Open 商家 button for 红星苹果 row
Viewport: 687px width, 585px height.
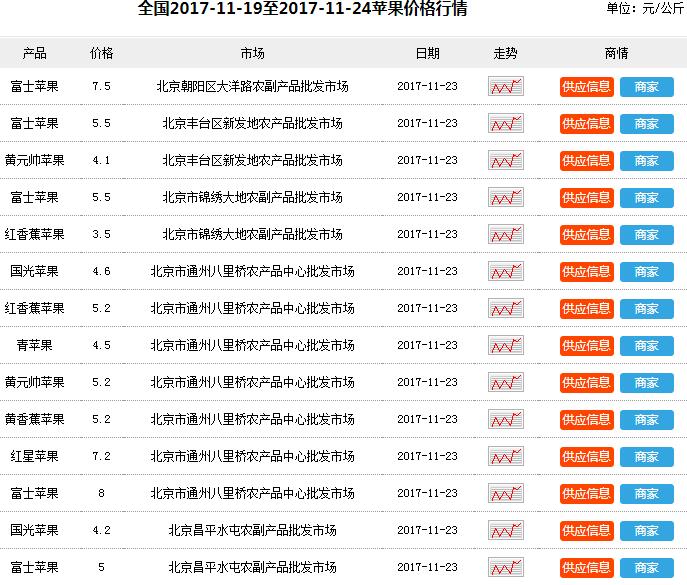646,457
